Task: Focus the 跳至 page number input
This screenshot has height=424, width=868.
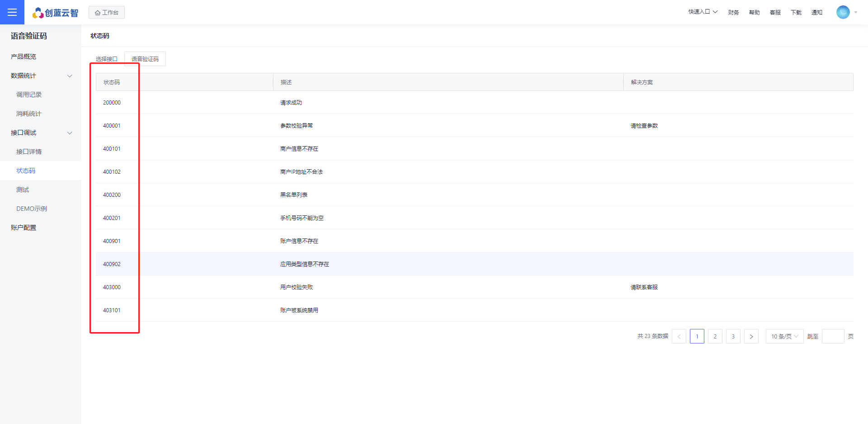Action: pos(833,336)
